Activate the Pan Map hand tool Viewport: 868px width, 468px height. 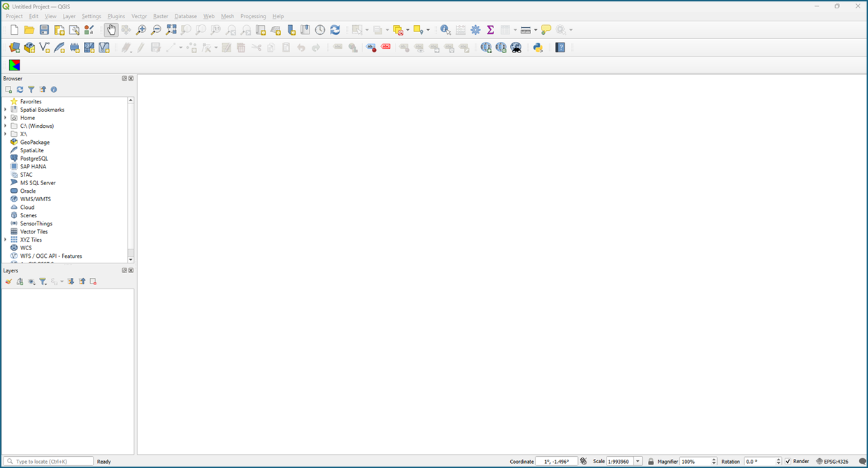[111, 30]
